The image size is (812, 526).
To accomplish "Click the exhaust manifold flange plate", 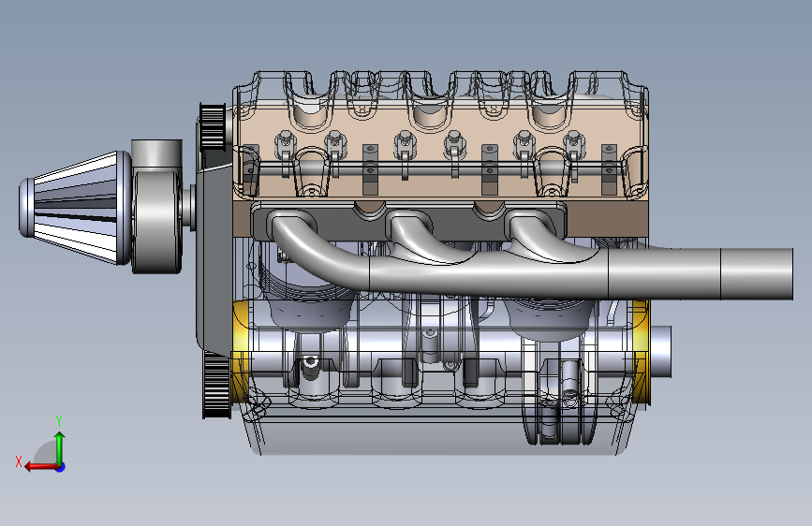I will tap(409, 220).
